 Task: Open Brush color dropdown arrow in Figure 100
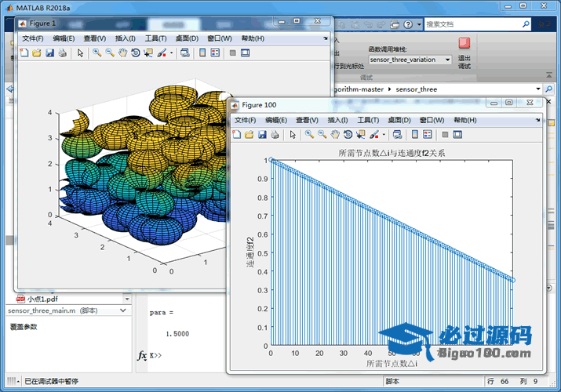[x=384, y=135]
